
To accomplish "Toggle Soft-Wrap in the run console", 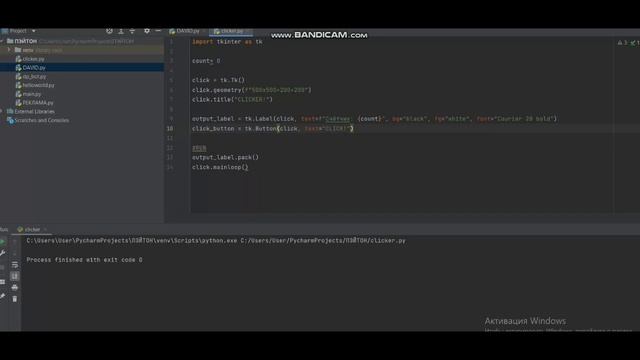I will (x=15, y=265).
